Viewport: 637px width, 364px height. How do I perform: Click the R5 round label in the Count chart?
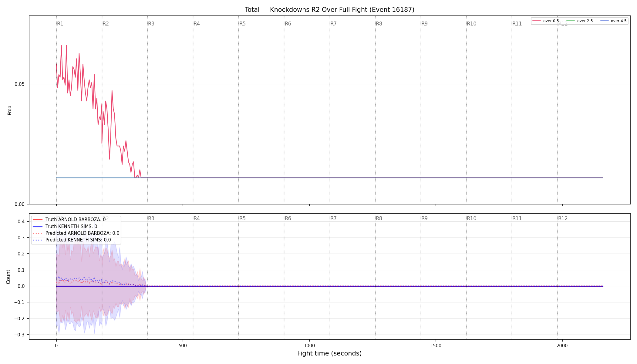(243, 218)
